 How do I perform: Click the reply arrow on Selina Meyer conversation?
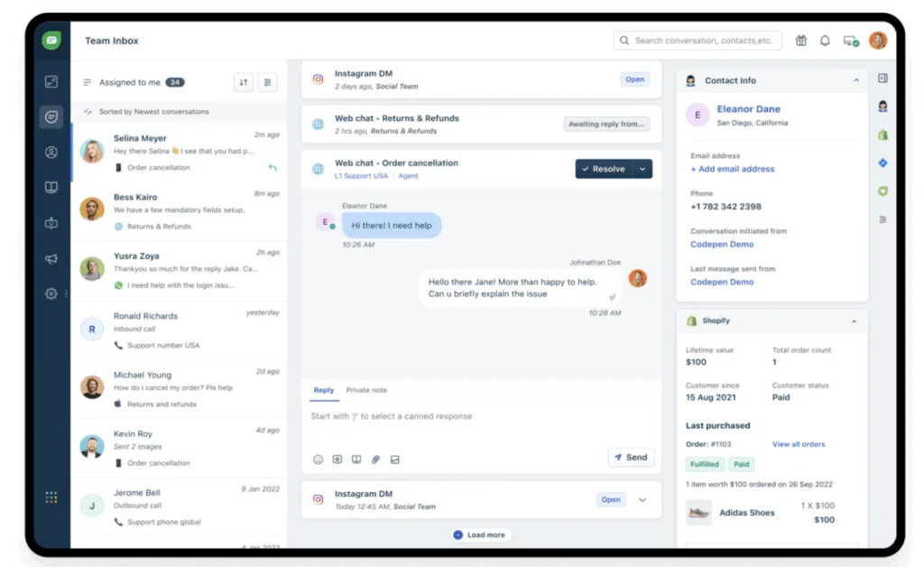click(x=273, y=167)
